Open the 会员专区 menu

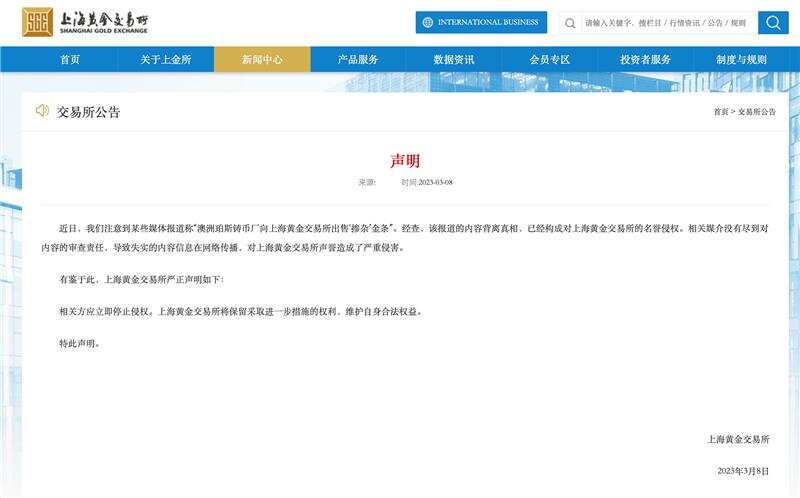point(549,59)
